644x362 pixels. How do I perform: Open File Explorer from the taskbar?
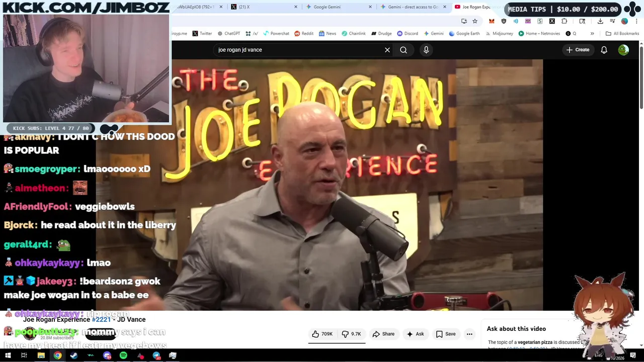(41, 355)
